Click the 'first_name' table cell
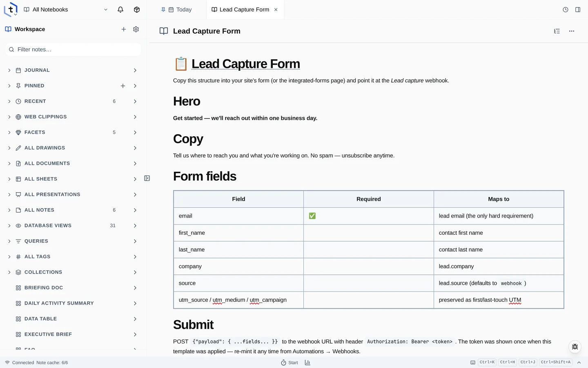Screen dimensions: 588x368 pyautogui.click(x=238, y=233)
